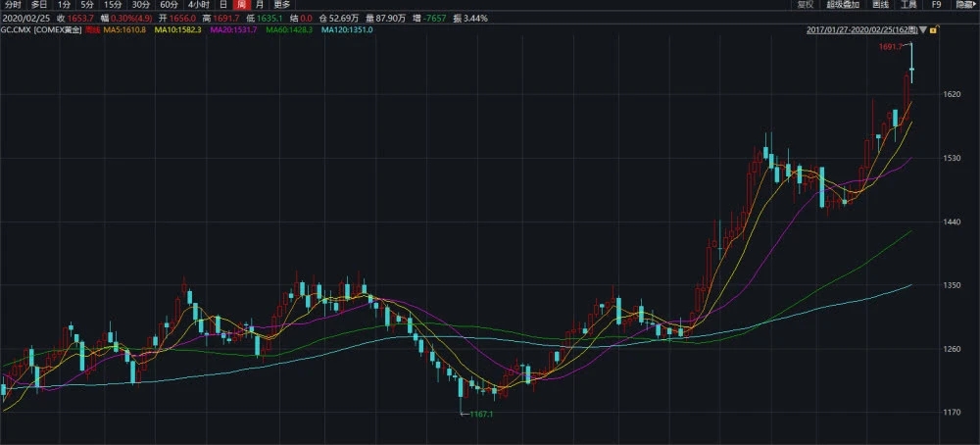This screenshot has height=445, width=980.
Task: Switch to the 4小时 timeframe
Action: point(198,5)
